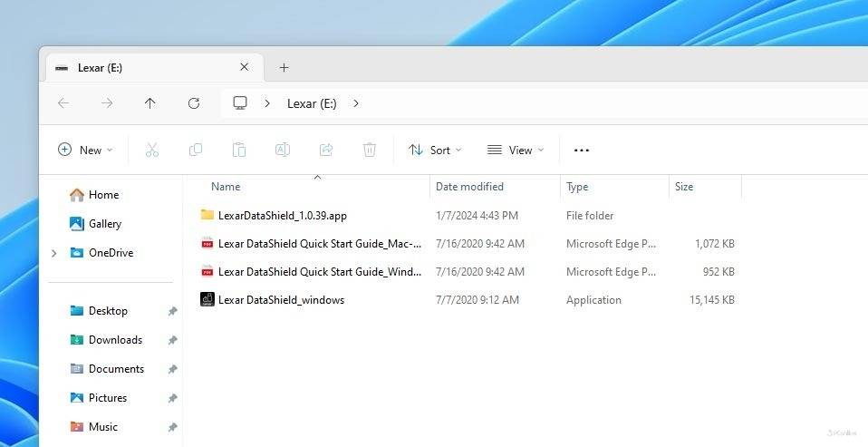Click the Copy icon in toolbar

tap(196, 150)
